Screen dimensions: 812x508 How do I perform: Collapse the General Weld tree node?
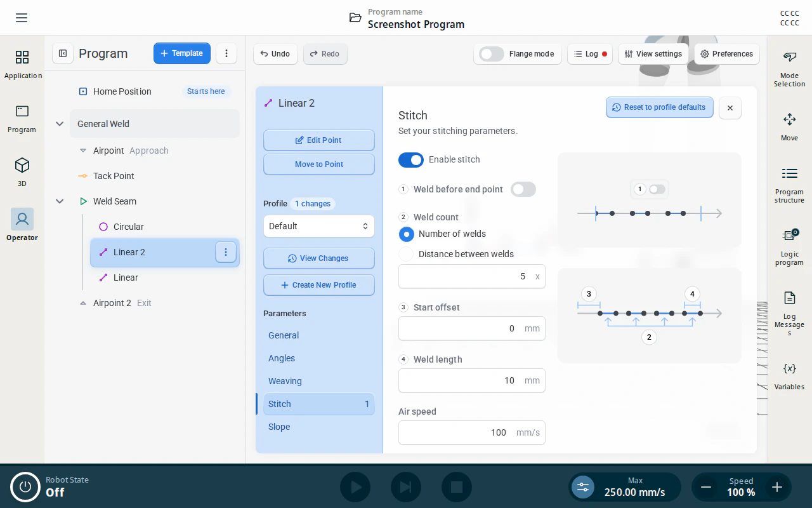[60, 124]
